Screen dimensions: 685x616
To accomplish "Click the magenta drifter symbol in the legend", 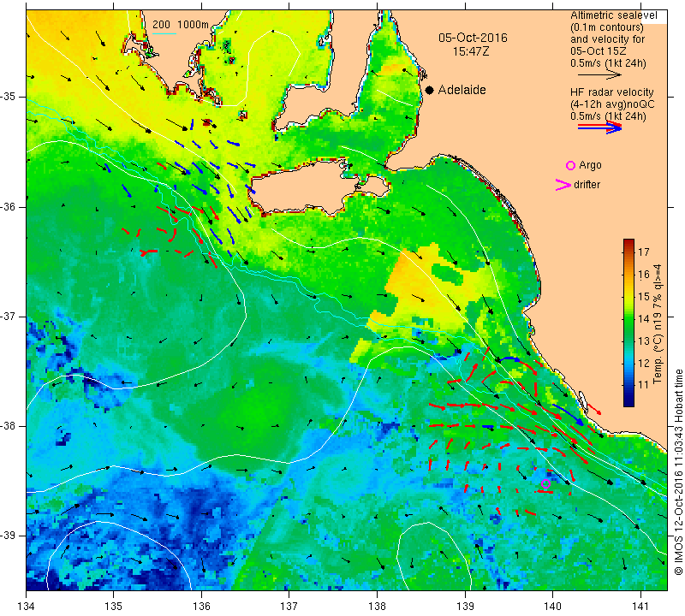I will click(563, 185).
